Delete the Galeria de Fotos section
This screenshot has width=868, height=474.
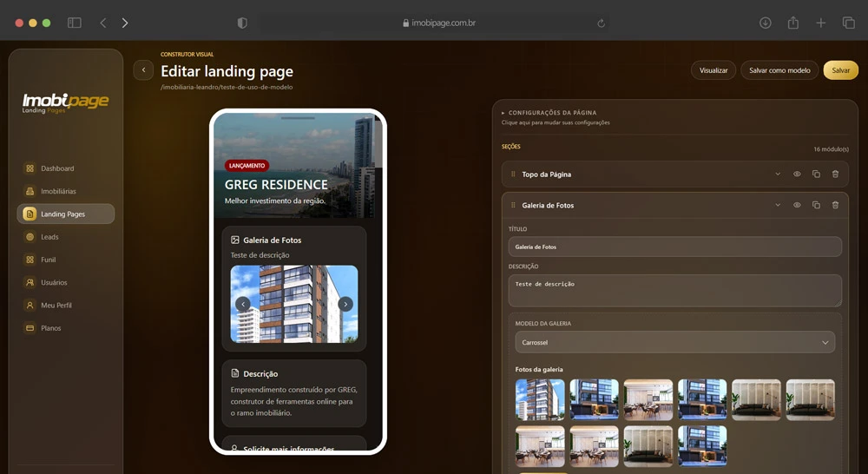coord(835,205)
